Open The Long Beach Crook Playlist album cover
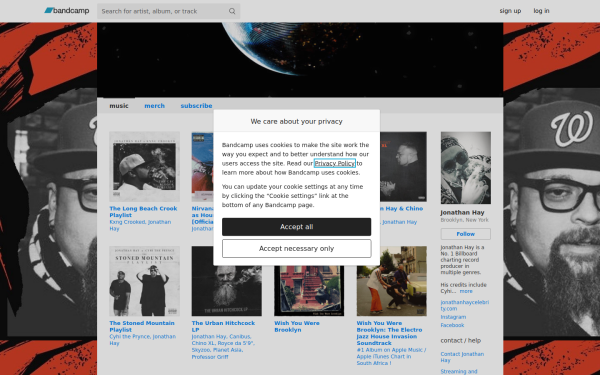This screenshot has width=600, height=375. (x=144, y=166)
